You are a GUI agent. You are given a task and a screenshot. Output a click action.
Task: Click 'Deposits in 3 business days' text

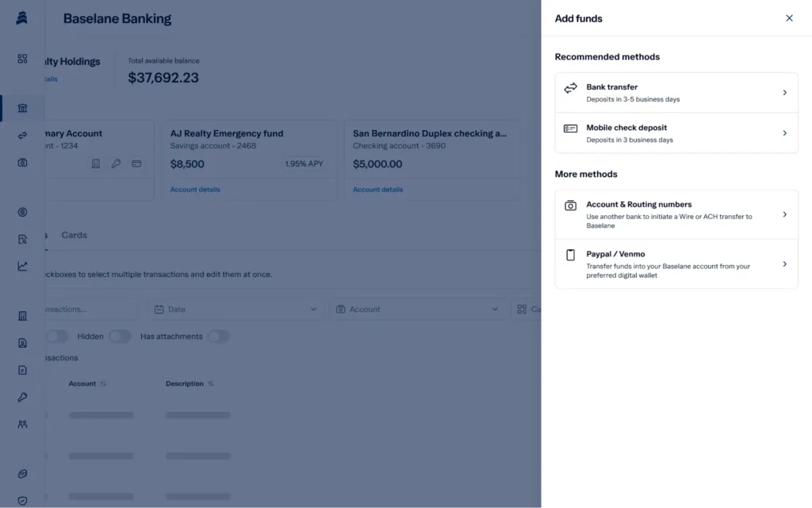(x=629, y=140)
